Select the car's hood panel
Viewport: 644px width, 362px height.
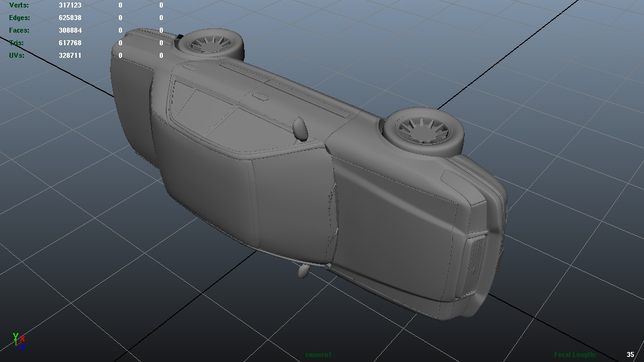tap(394, 230)
